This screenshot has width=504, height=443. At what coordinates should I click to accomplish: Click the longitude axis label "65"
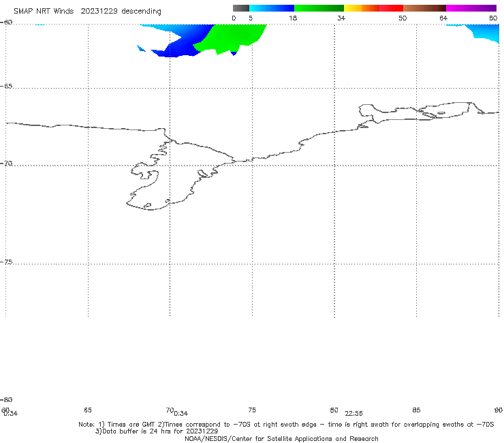point(88,410)
